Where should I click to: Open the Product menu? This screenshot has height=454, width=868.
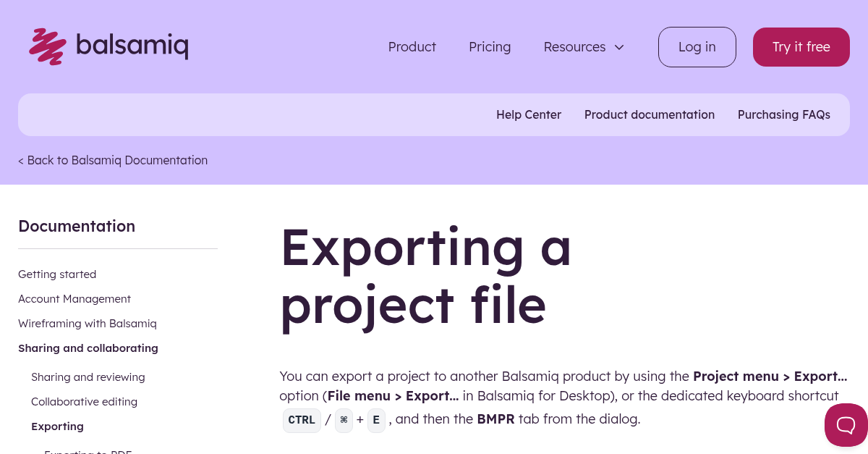tap(412, 46)
